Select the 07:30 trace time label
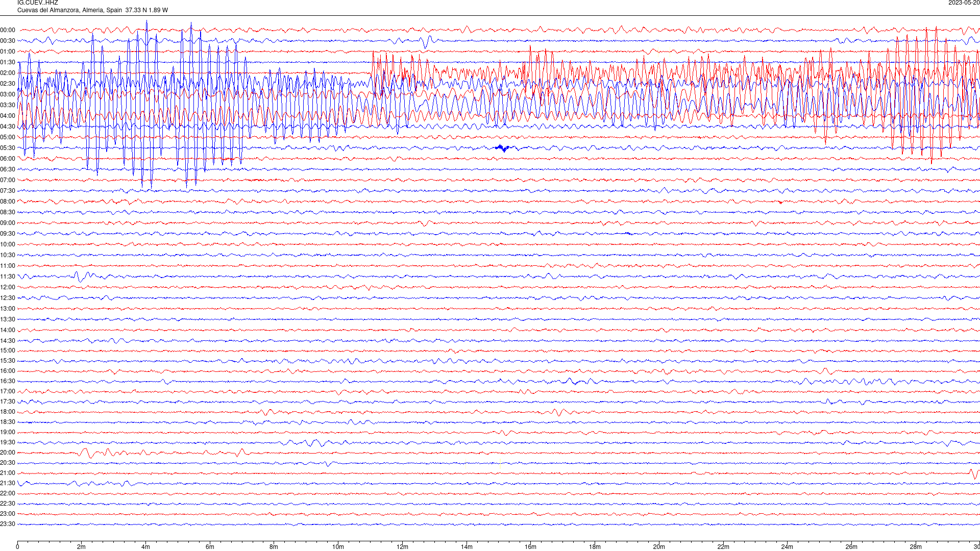The width and height of the screenshot is (980, 551). tap(8, 191)
